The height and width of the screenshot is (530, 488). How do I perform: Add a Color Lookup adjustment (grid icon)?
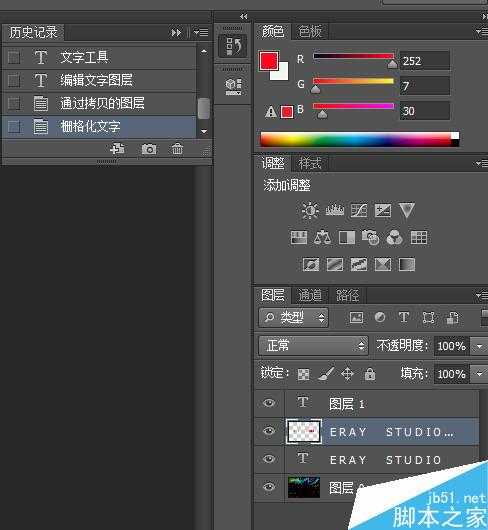point(419,237)
